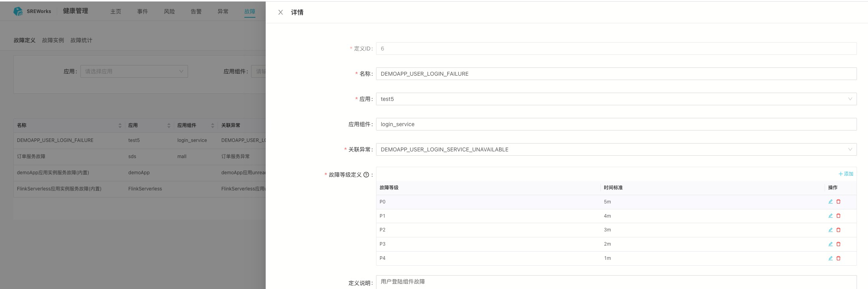Delete the P2 fault level row
This screenshot has height=289, width=868.
[838, 230]
